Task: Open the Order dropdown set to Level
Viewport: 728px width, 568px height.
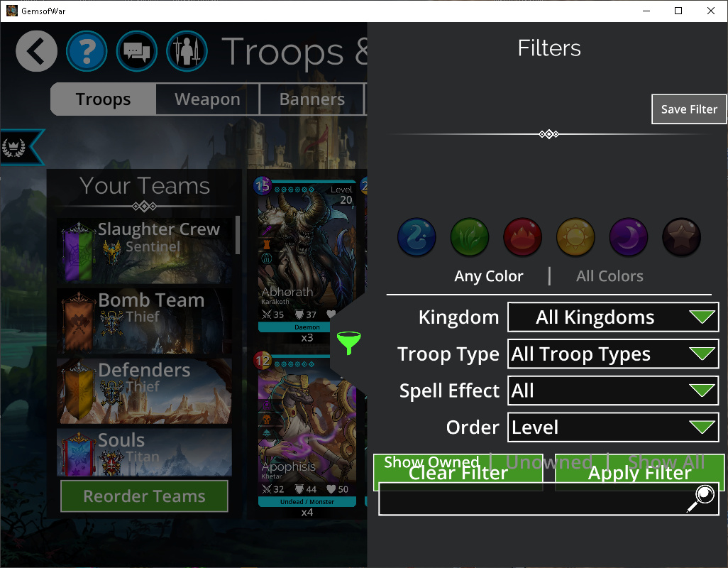Action: coord(613,427)
